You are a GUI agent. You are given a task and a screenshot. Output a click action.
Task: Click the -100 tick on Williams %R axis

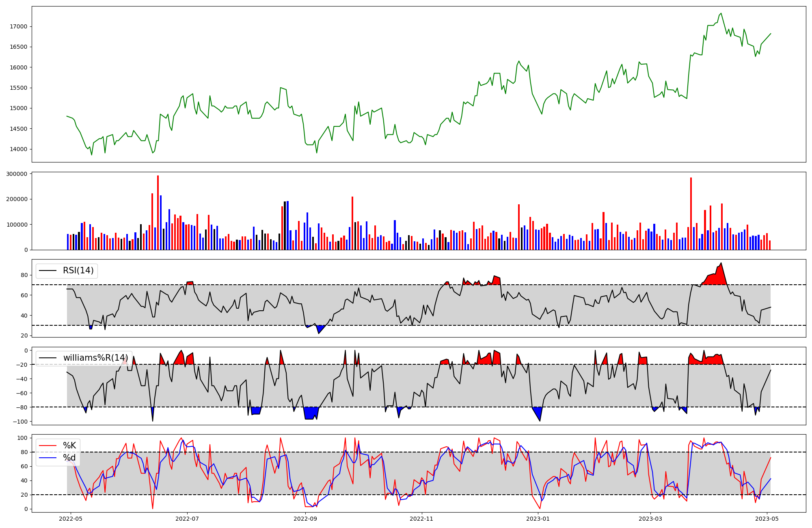click(x=20, y=422)
